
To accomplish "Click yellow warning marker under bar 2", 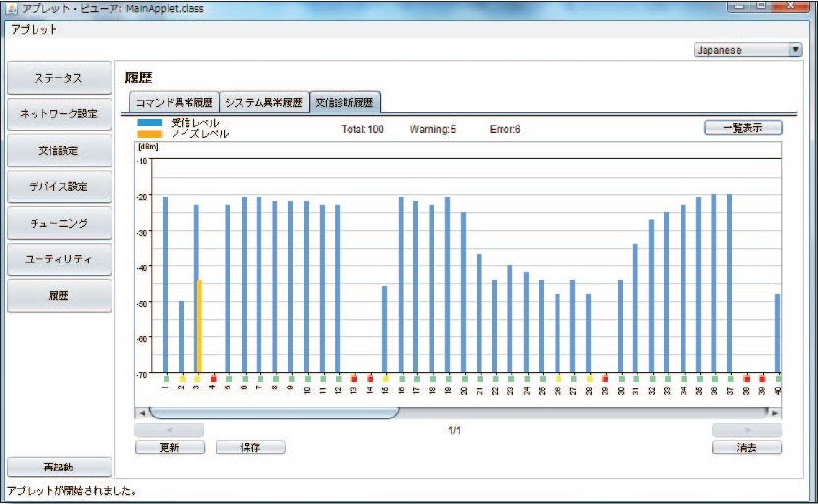I will click(182, 378).
